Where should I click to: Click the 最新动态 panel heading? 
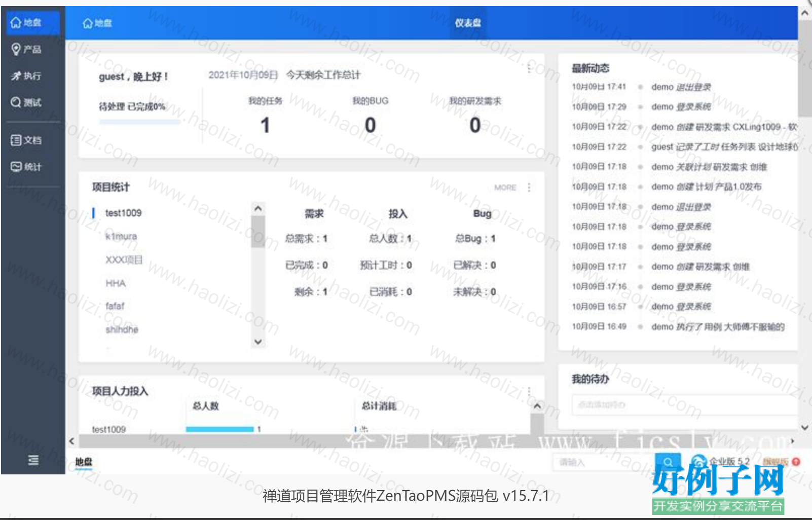pyautogui.click(x=590, y=68)
